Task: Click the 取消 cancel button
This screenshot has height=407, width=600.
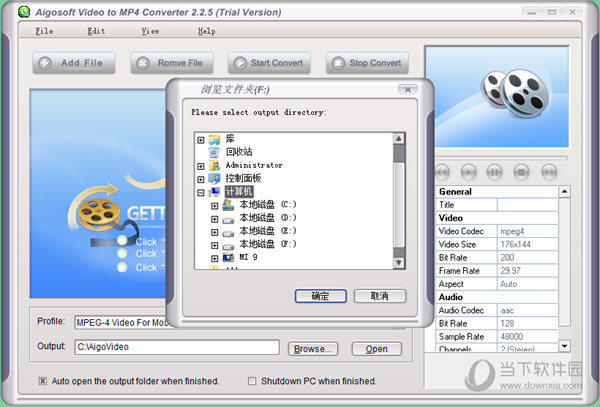Action: click(x=379, y=296)
